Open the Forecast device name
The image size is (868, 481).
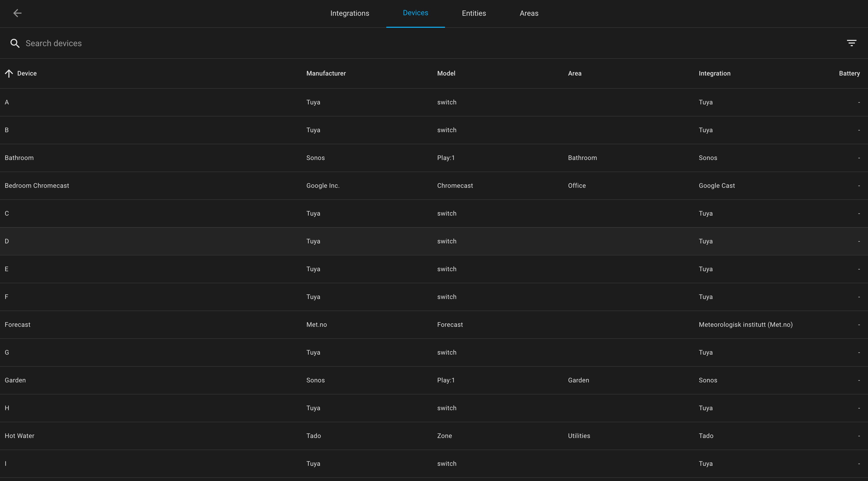click(x=18, y=324)
